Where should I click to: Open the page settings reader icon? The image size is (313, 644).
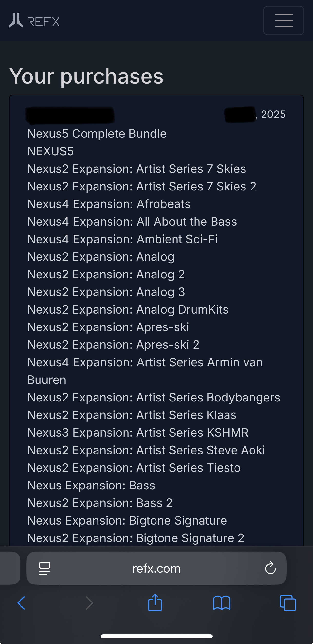(45, 568)
